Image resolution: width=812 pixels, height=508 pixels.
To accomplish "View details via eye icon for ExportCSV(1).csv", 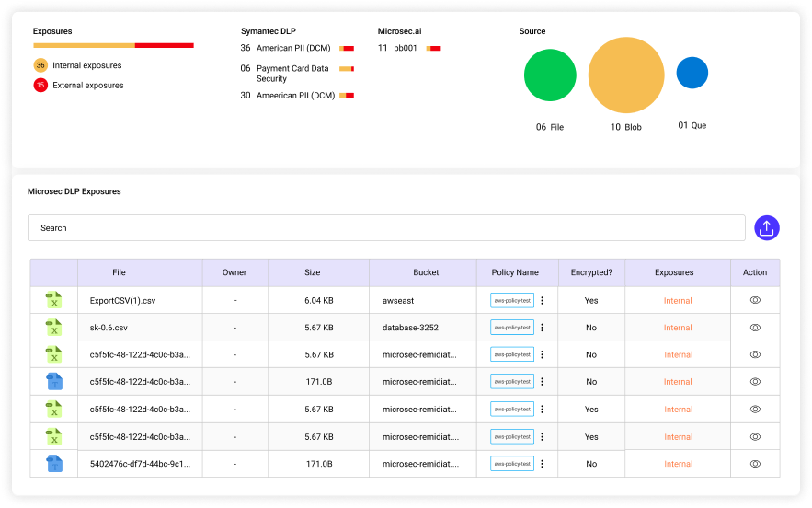I will [x=755, y=300].
